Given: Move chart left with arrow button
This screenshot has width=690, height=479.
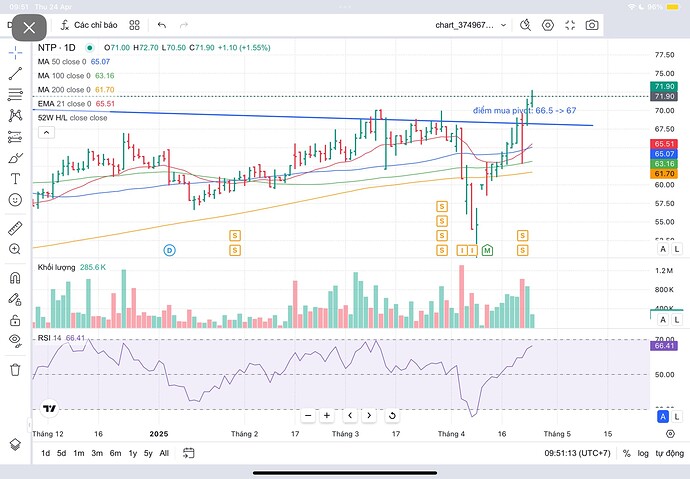Looking at the screenshot, I should tap(350, 415).
